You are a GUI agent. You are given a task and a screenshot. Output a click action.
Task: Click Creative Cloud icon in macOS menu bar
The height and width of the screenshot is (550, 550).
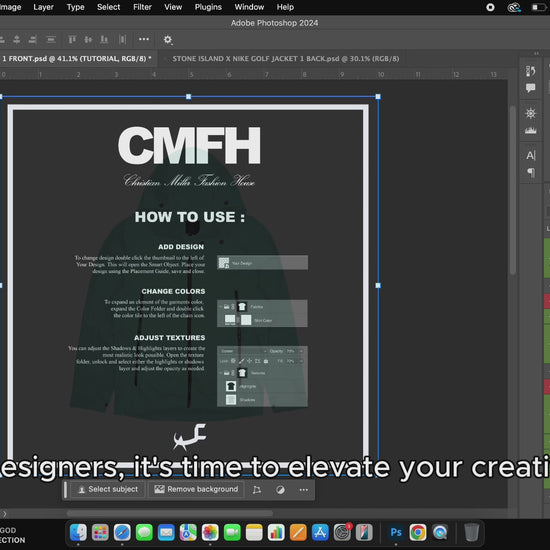(514, 7)
